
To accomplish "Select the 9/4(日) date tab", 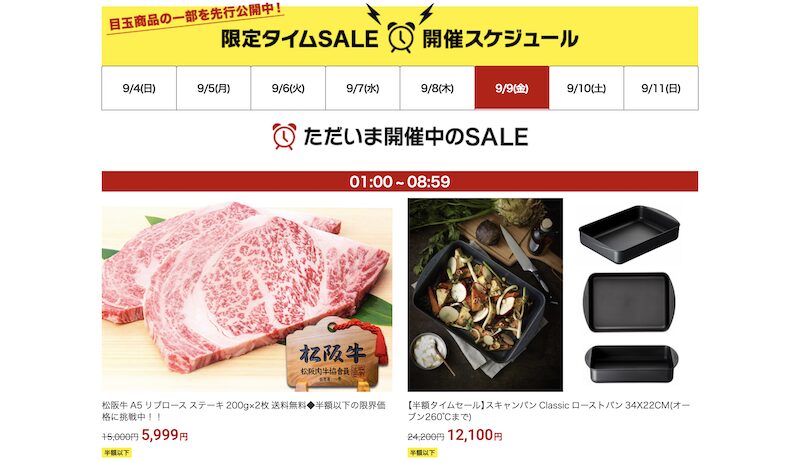I will pyautogui.click(x=139, y=88).
